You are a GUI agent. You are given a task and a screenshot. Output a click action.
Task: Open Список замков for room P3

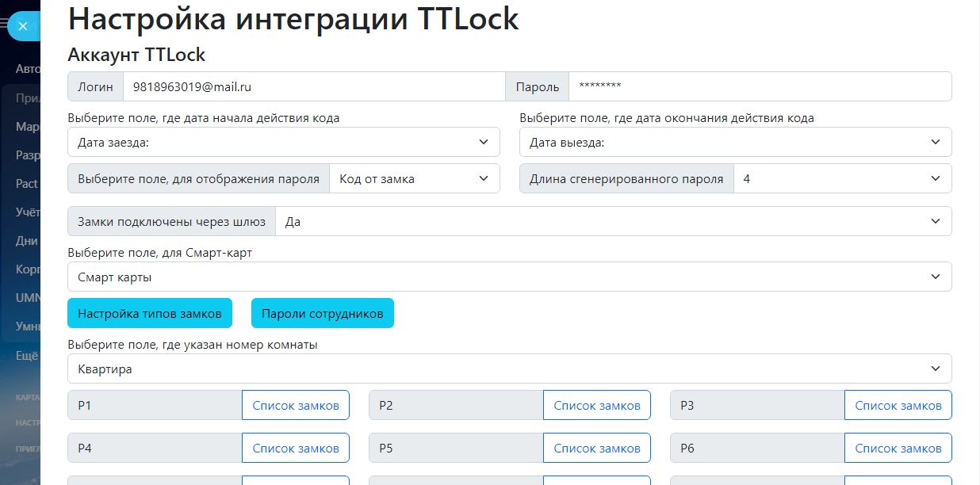[898, 406]
